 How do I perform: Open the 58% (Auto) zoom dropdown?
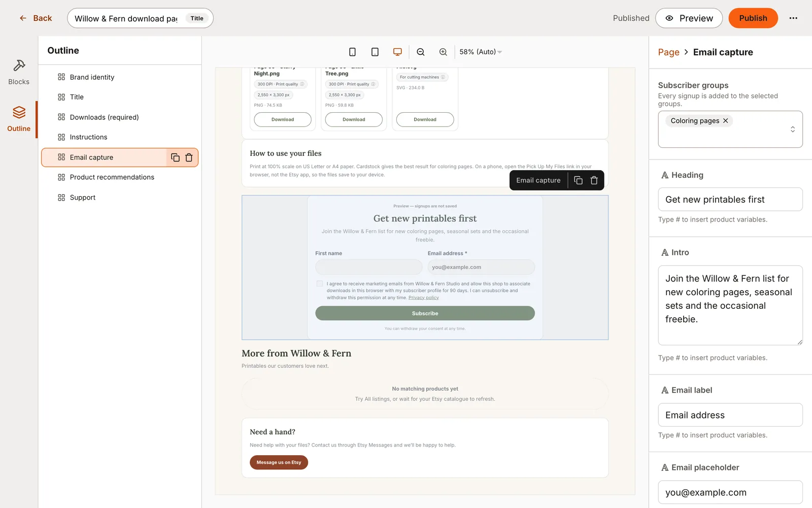point(480,52)
